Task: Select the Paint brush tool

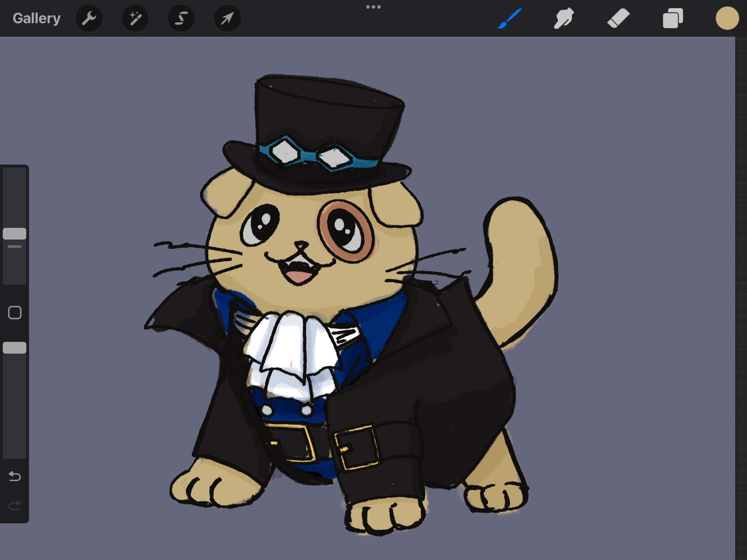Action: (509, 18)
